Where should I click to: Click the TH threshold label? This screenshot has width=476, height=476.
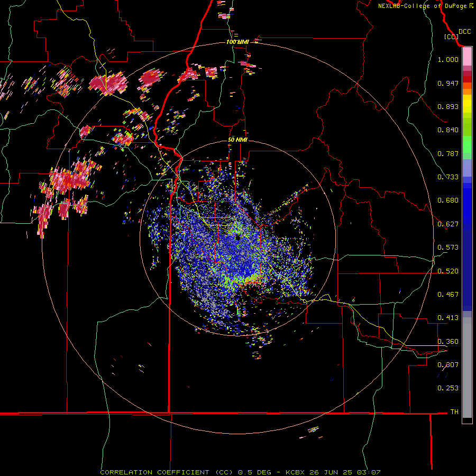pyautogui.click(x=454, y=412)
